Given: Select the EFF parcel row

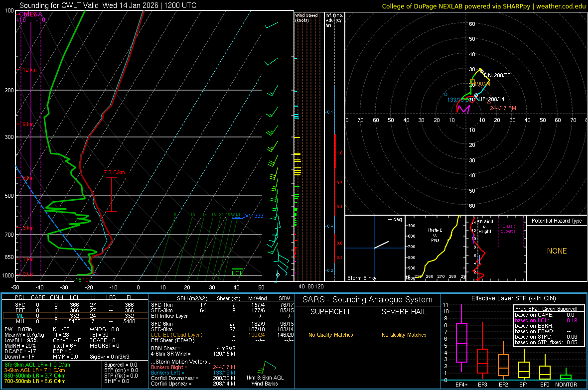Looking at the screenshot, I should (75, 310).
